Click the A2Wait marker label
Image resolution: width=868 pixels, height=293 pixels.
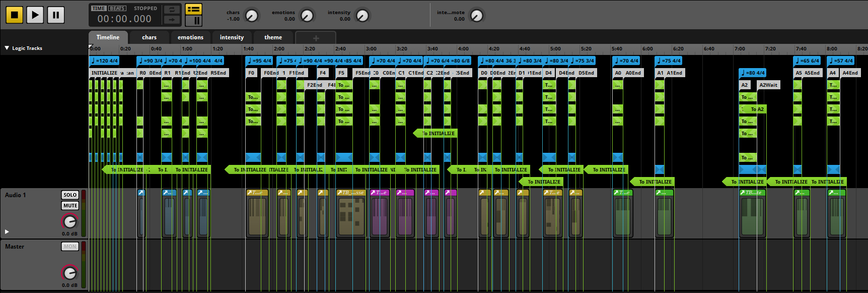[768, 85]
